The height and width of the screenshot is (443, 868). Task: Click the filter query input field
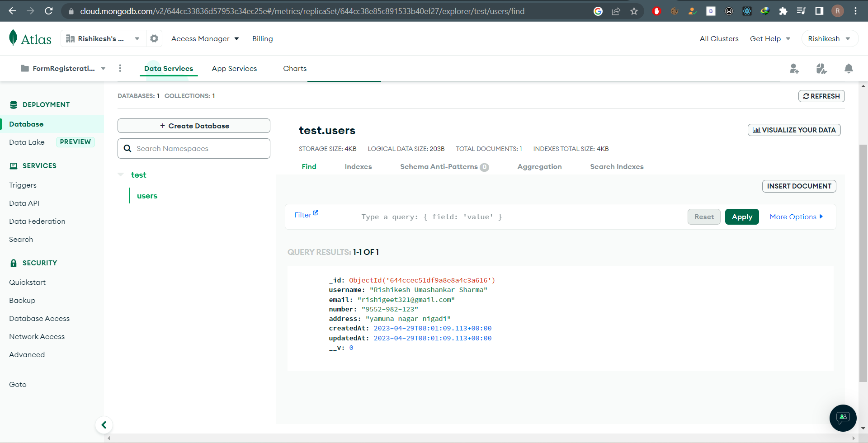tap(520, 217)
